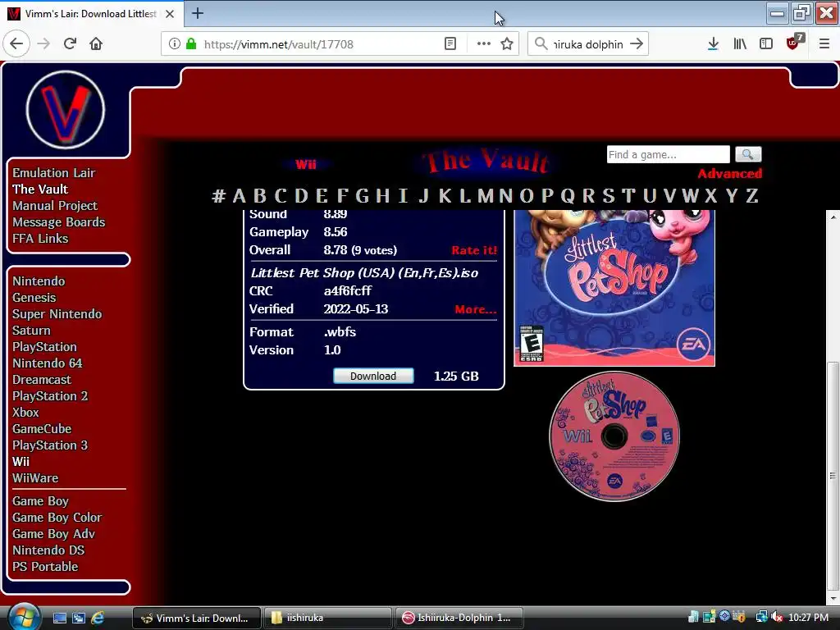Screen dimensions: 840x630
Task: Select Nintendo DS in sidebar
Action: click(48, 550)
